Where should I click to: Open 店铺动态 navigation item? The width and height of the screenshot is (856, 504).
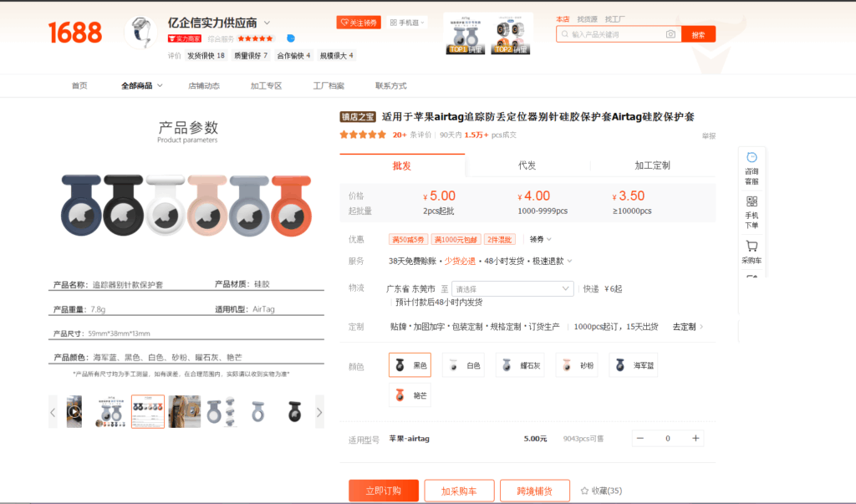coord(204,86)
